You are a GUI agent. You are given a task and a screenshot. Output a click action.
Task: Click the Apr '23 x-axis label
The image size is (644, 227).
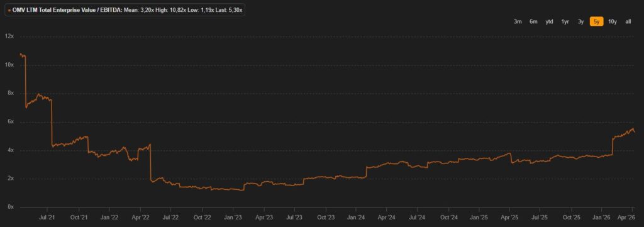pyautogui.click(x=264, y=217)
